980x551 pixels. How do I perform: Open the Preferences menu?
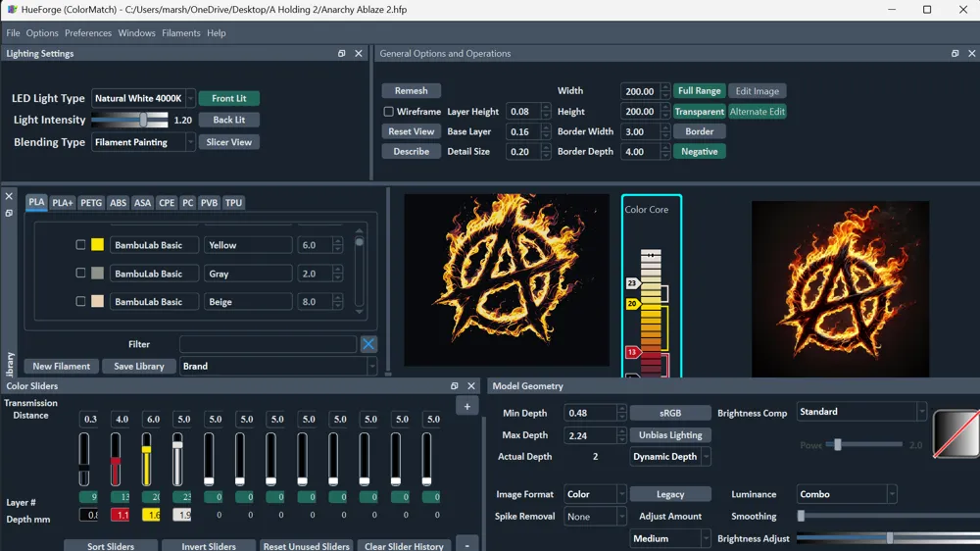coord(88,33)
